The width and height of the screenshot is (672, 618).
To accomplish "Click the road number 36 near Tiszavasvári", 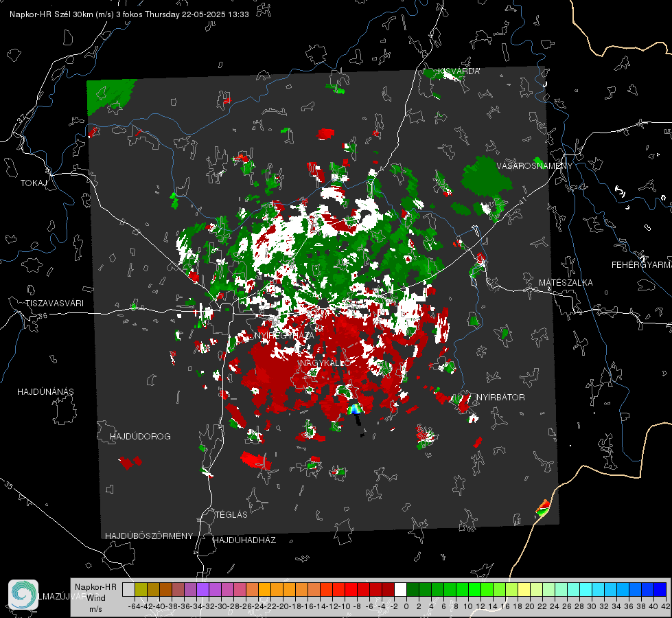I will [x=43, y=316].
